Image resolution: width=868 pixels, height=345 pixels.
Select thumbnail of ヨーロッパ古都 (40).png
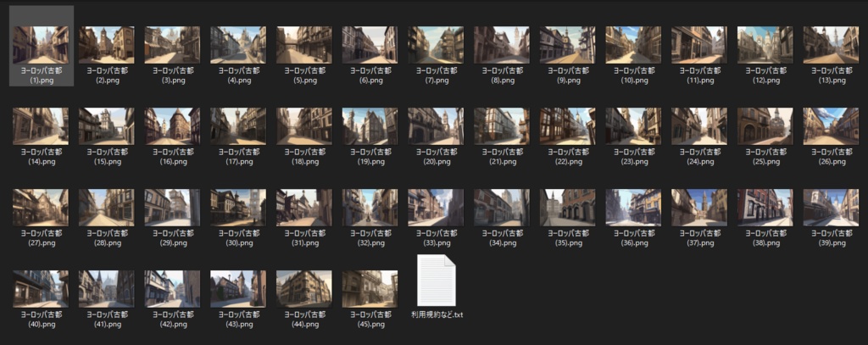(41, 289)
